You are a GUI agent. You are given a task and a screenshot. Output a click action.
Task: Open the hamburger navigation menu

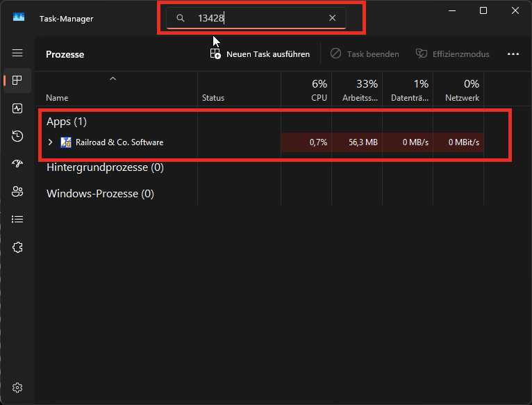pyautogui.click(x=17, y=53)
